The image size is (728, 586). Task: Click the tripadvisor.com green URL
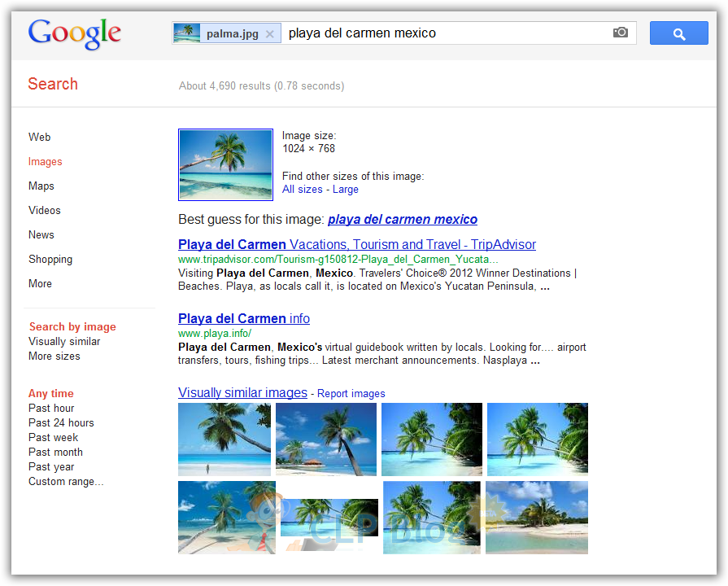coord(338,260)
